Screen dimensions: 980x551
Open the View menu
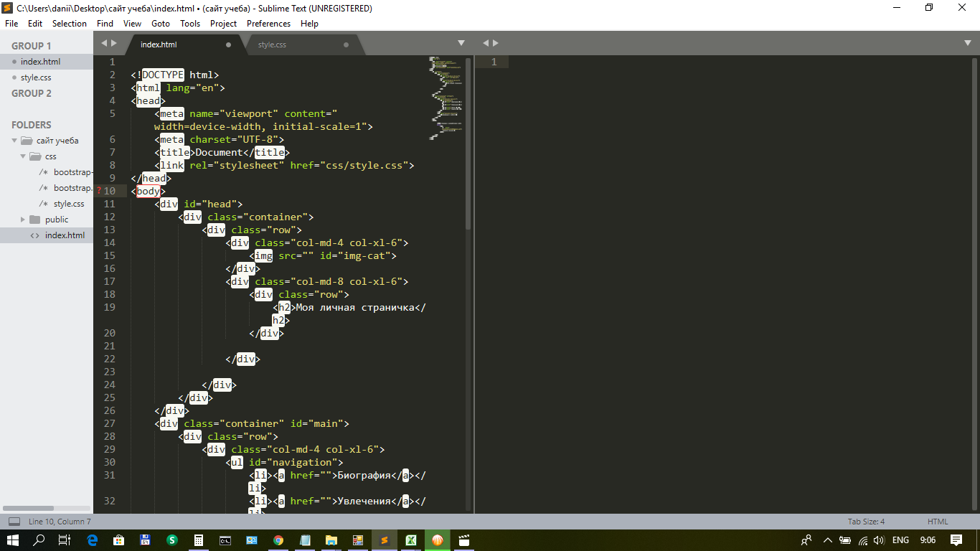132,23
